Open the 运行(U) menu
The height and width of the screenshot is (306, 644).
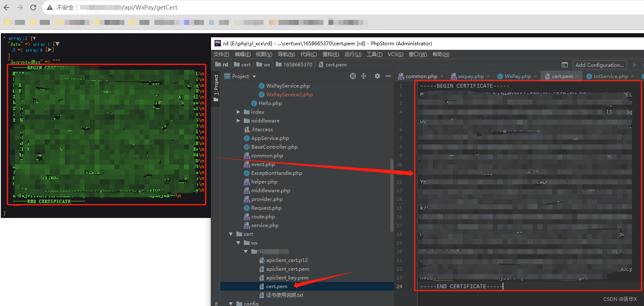[x=353, y=54]
